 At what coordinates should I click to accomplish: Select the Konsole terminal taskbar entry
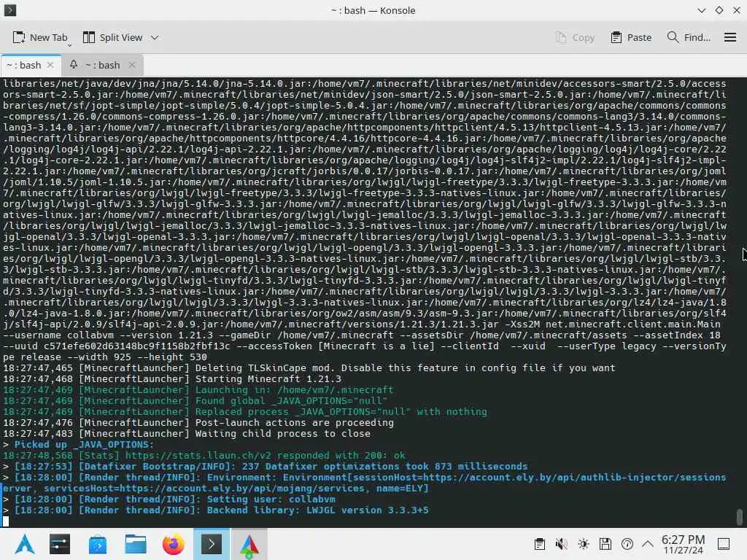(212, 544)
